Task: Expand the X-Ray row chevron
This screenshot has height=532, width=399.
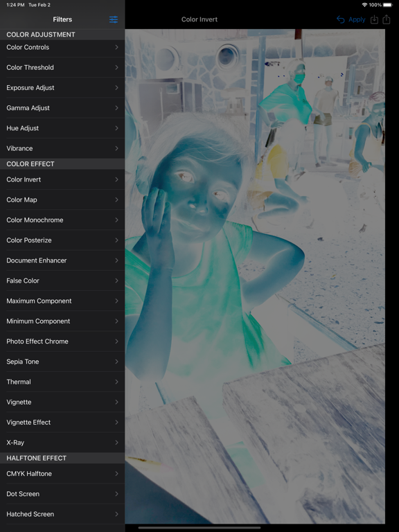Action: (x=116, y=443)
